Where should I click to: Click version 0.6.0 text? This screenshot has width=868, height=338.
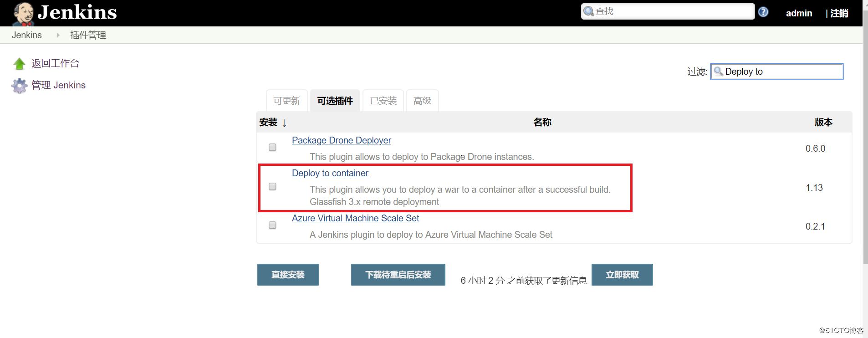(x=815, y=149)
